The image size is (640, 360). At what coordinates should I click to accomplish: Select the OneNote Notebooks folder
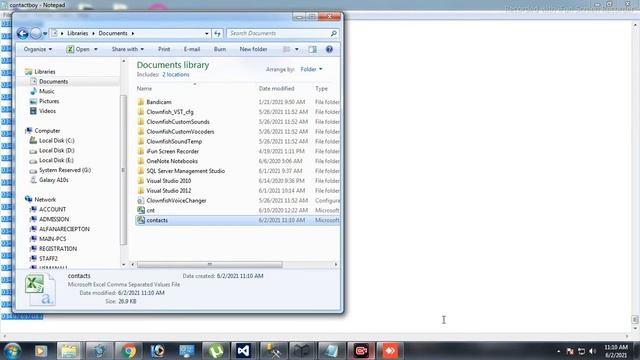[172, 161]
